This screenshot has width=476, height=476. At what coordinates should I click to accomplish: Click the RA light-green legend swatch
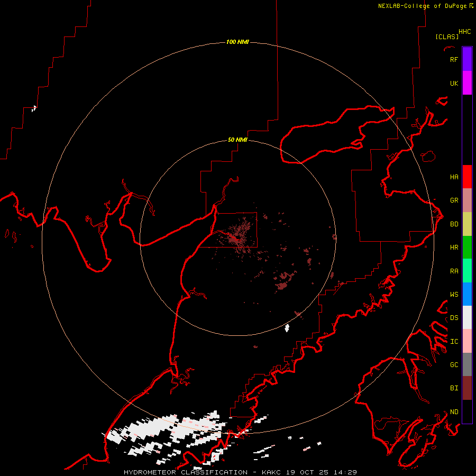point(467,271)
